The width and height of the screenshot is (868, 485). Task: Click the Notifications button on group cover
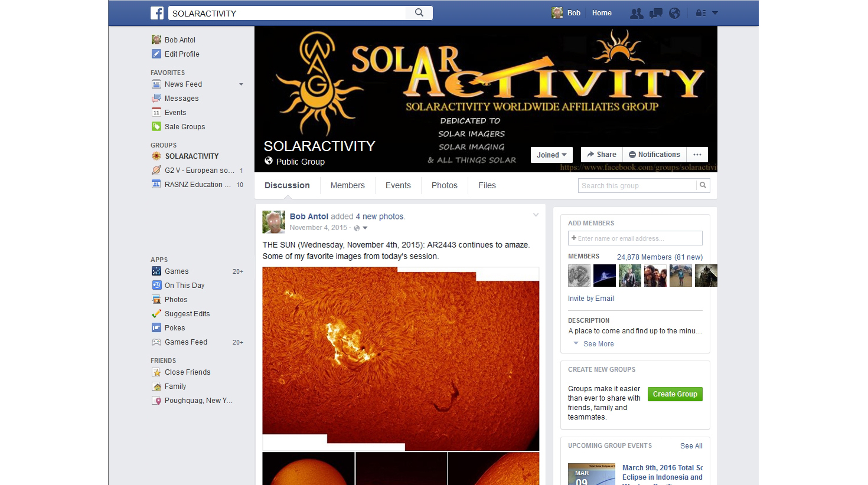[654, 155]
